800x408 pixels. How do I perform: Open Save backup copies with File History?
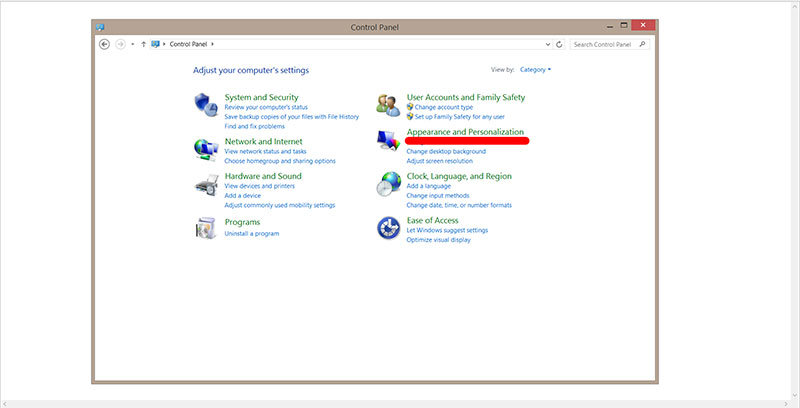coord(291,117)
